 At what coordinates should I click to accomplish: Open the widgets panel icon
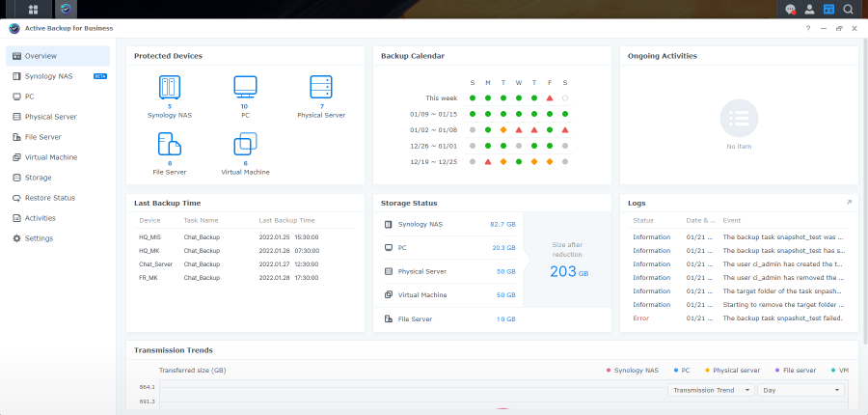pos(828,10)
